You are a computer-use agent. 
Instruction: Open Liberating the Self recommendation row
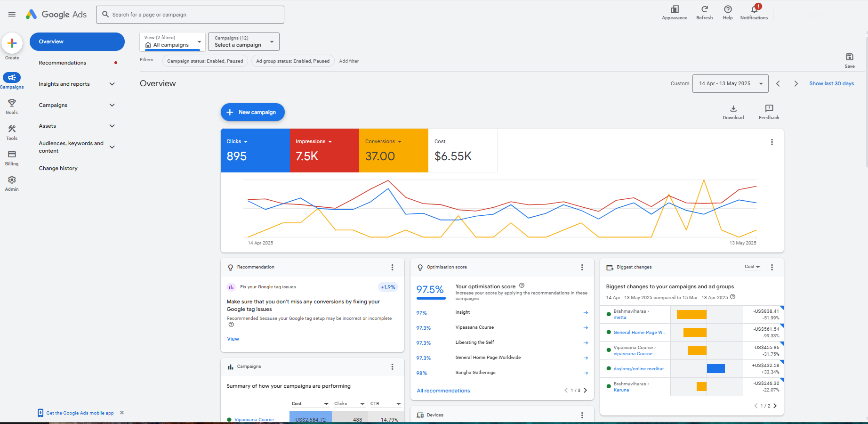[502, 342]
